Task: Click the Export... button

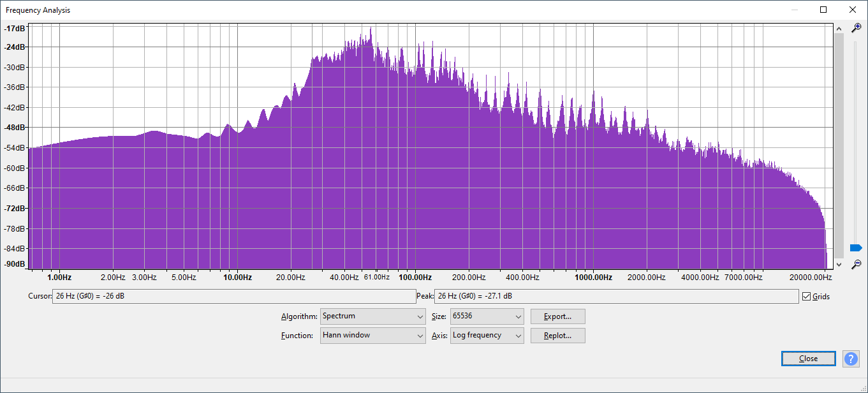Action: [x=557, y=316]
